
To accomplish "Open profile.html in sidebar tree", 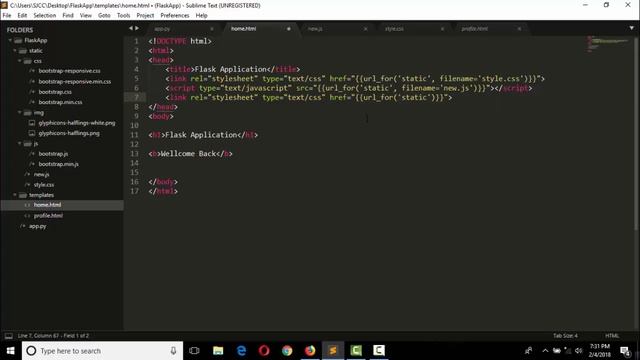I will [x=48, y=216].
